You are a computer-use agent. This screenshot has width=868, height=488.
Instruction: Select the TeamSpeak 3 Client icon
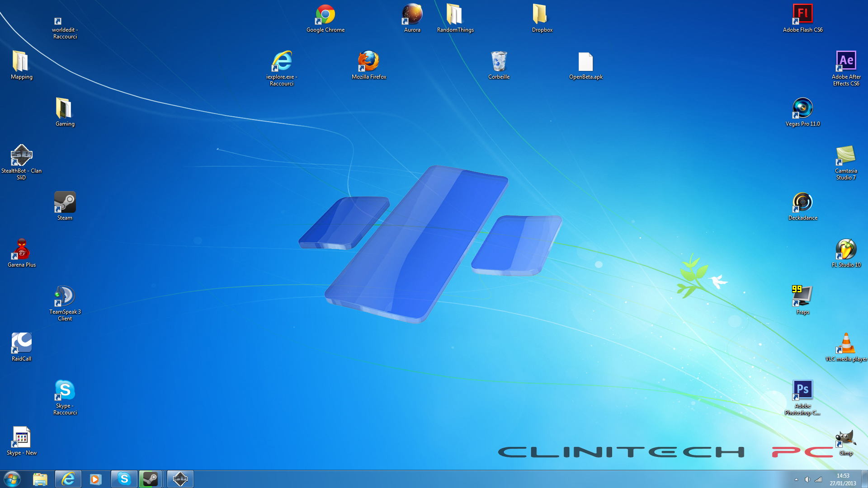[x=65, y=303]
